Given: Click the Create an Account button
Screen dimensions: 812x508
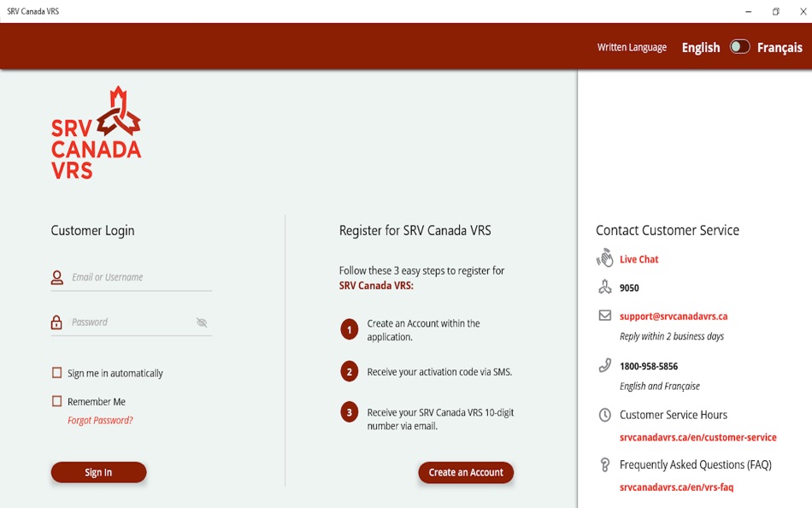Looking at the screenshot, I should 466,472.
